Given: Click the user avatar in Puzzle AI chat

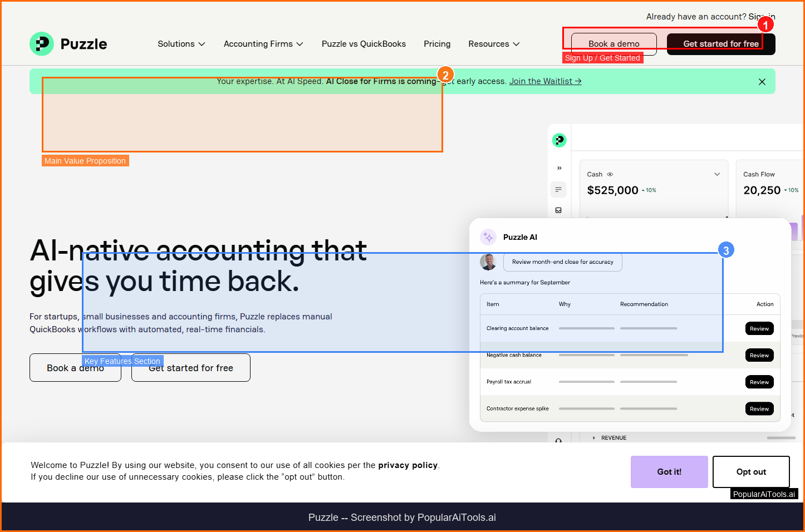Looking at the screenshot, I should pyautogui.click(x=488, y=262).
